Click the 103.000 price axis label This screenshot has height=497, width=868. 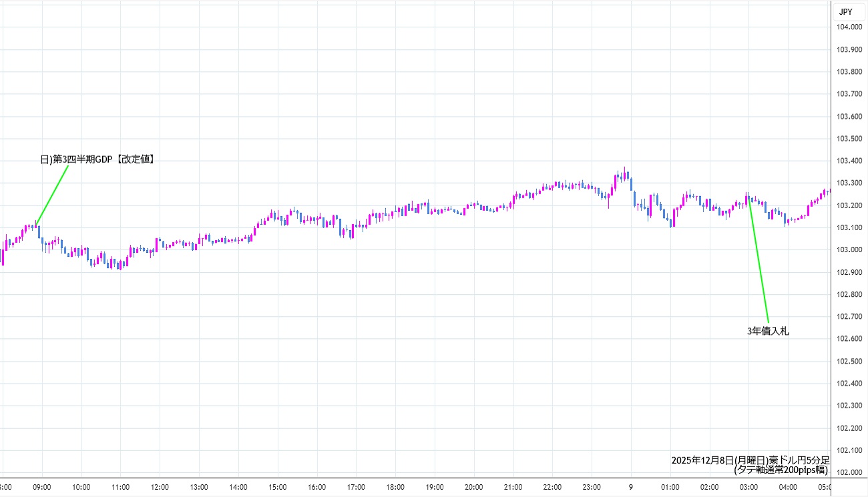point(850,250)
